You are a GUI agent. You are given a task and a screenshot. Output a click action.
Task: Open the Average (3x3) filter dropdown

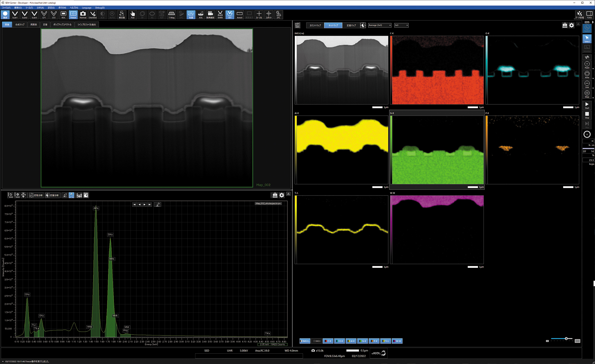(x=380, y=25)
